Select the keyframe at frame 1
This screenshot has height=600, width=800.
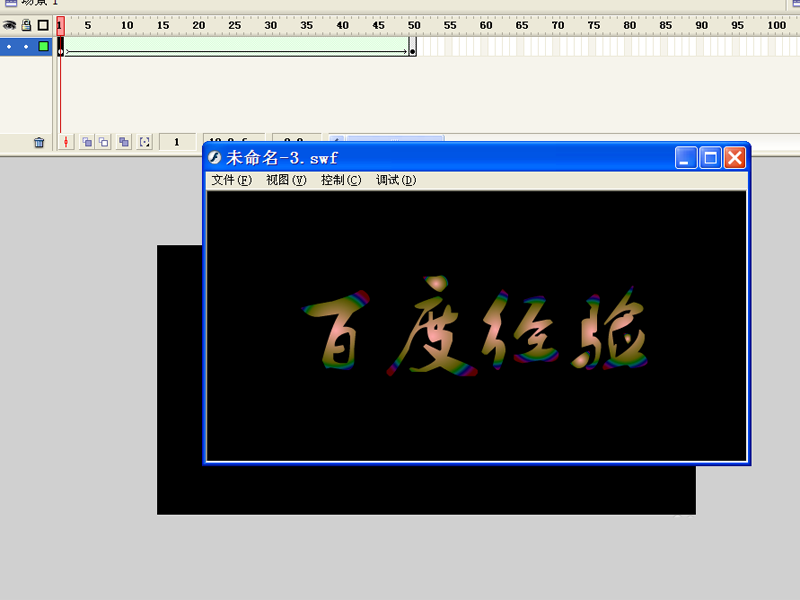click(x=61, y=47)
